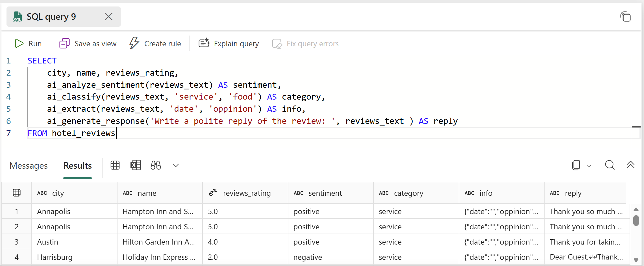Image resolution: width=644 pixels, height=266 pixels.
Task: Place cursor after FROM hotel_reviews in editor
Action: 116,133
